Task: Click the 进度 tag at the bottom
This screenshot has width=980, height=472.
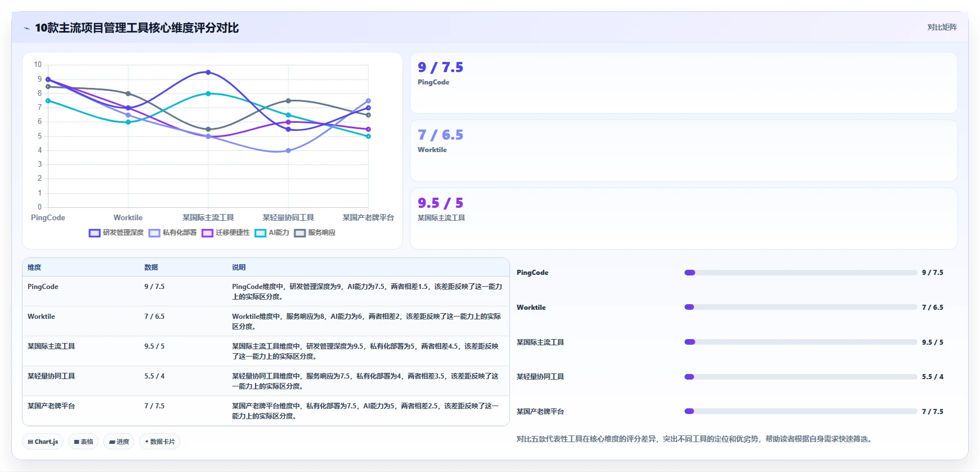Action: point(119,442)
